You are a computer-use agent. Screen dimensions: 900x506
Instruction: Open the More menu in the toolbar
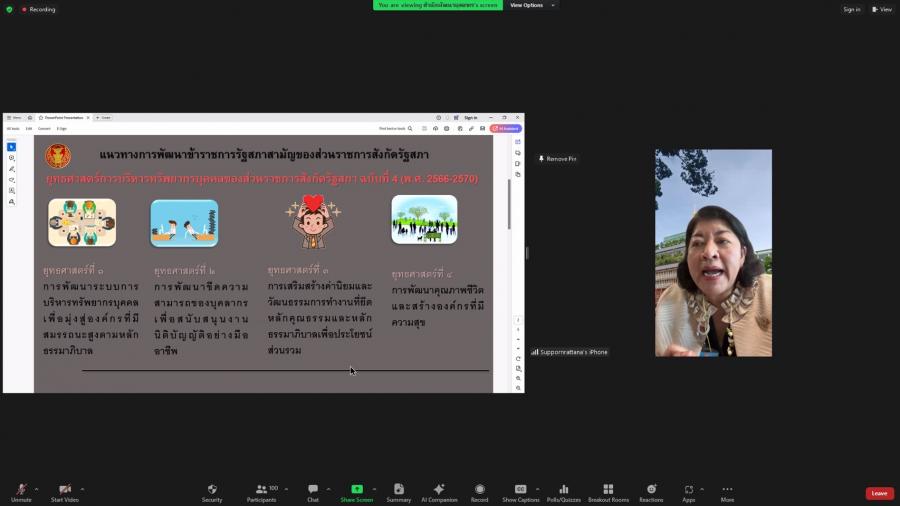pyautogui.click(x=727, y=492)
